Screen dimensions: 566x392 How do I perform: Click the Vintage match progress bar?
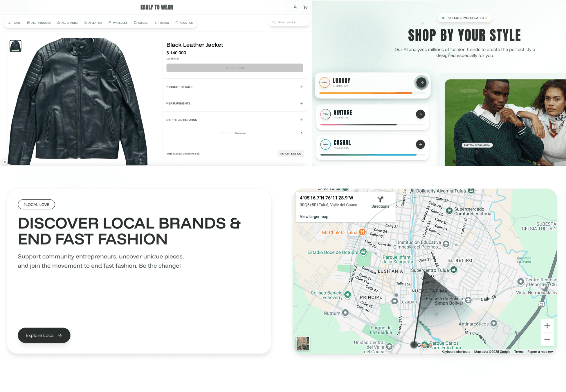[x=372, y=125]
